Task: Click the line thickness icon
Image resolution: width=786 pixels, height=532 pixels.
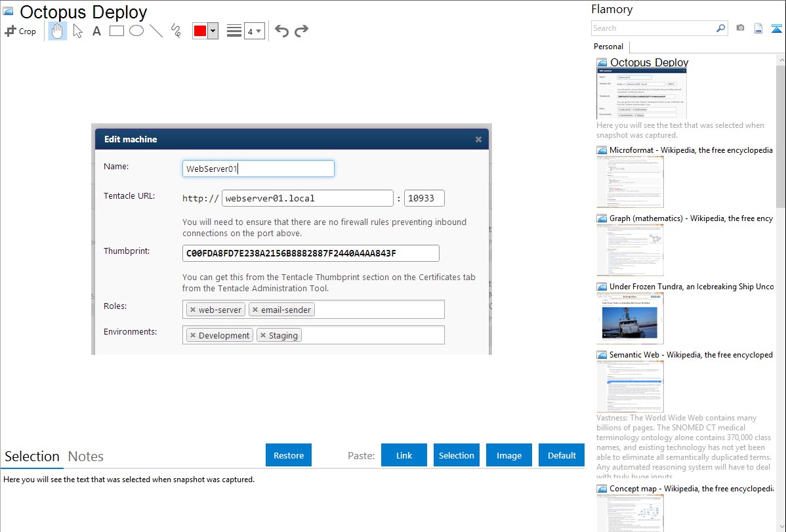Action: point(234,31)
